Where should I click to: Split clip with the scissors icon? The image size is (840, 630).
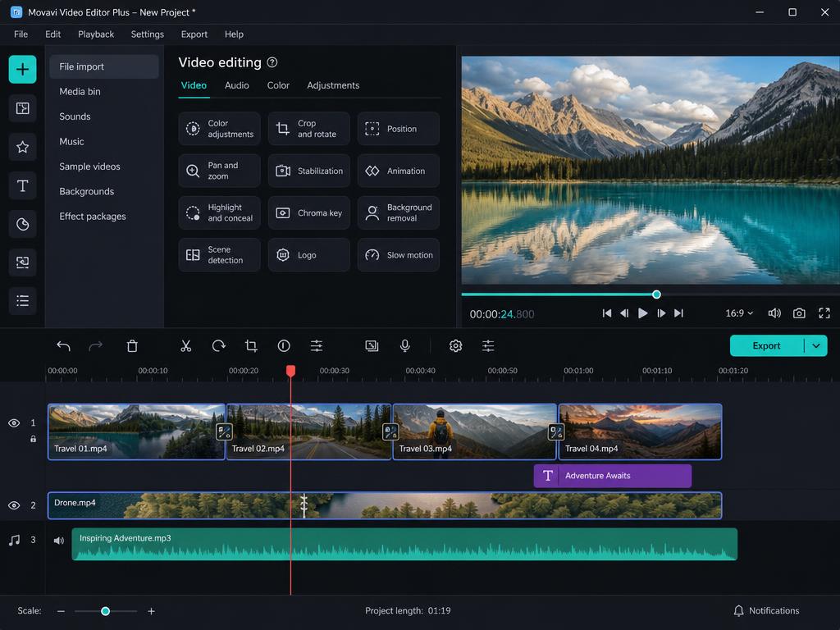[186, 346]
